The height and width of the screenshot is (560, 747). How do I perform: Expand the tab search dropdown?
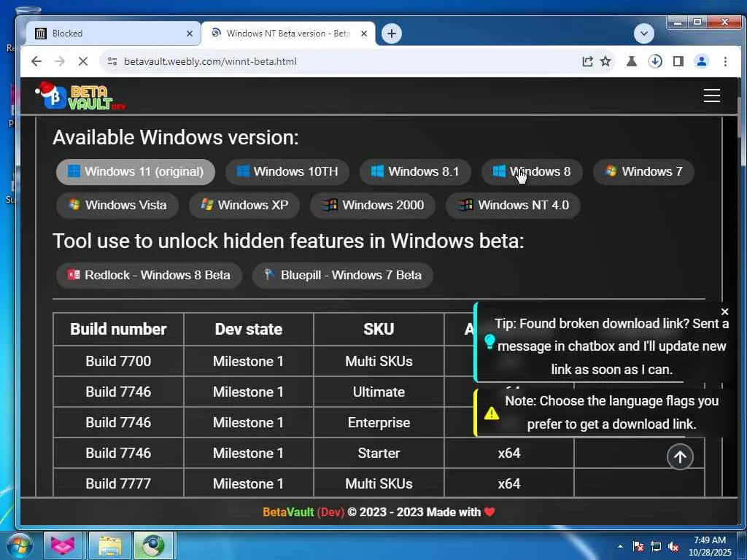click(x=644, y=34)
